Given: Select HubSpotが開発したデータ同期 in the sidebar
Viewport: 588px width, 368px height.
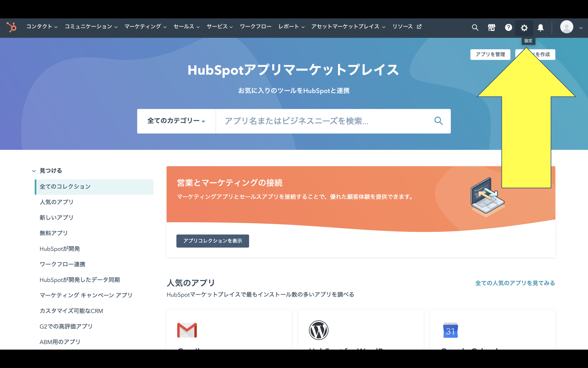Looking at the screenshot, I should (x=80, y=280).
